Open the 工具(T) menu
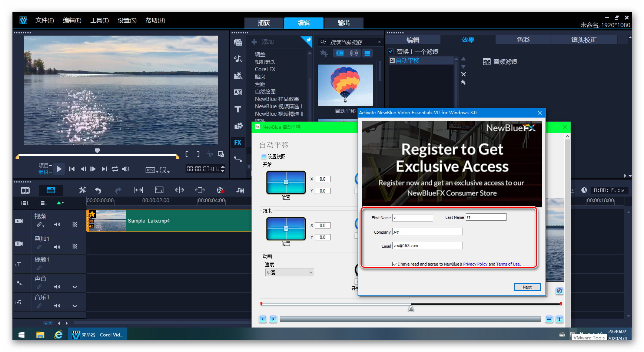 pyautogui.click(x=99, y=20)
